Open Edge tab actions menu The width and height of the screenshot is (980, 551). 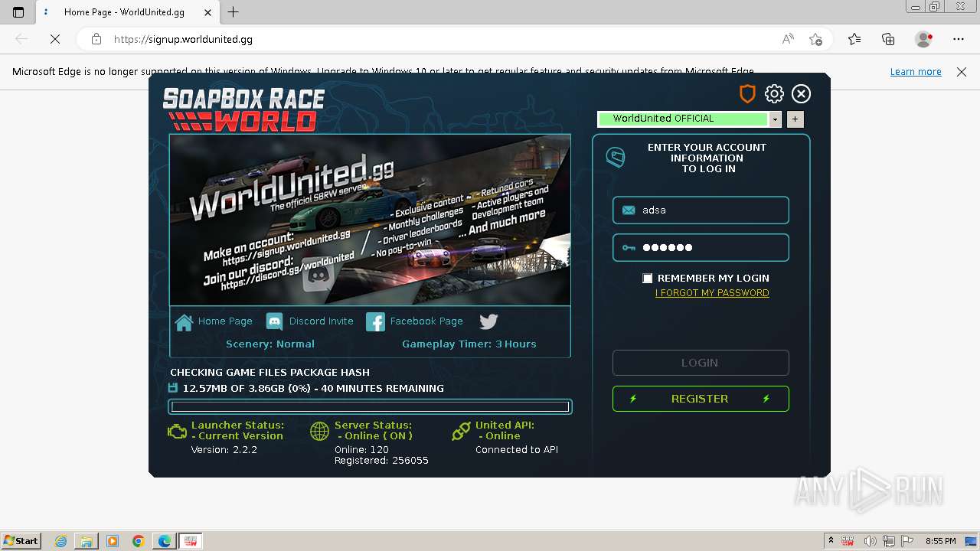(18, 12)
